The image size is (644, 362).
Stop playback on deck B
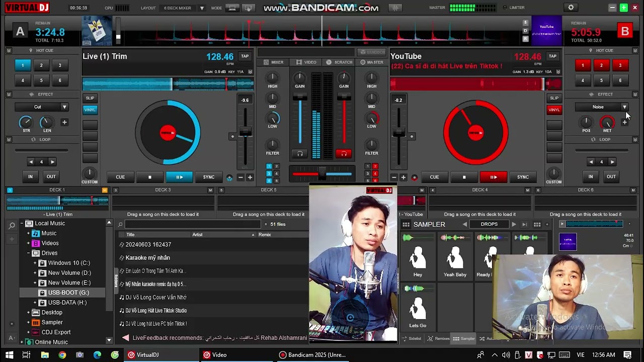tap(464, 177)
